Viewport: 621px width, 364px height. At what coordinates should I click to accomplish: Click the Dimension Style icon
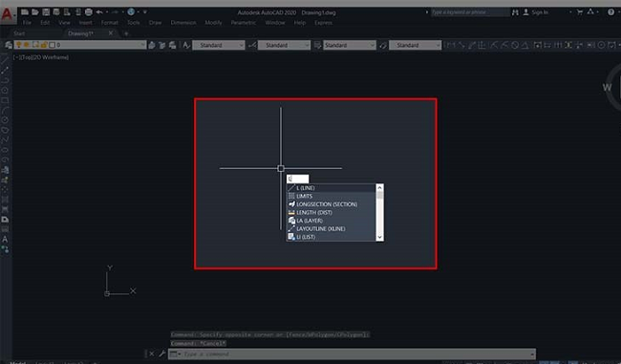(252, 45)
